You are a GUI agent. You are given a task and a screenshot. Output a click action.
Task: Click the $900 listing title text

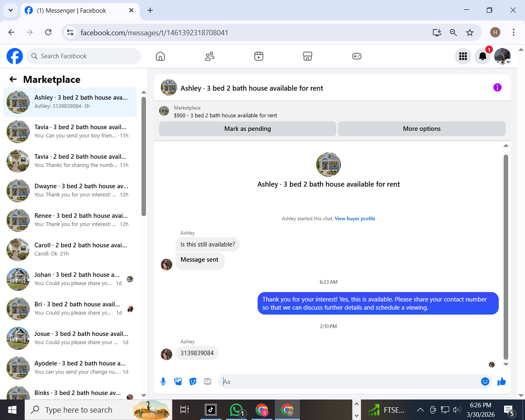point(225,116)
